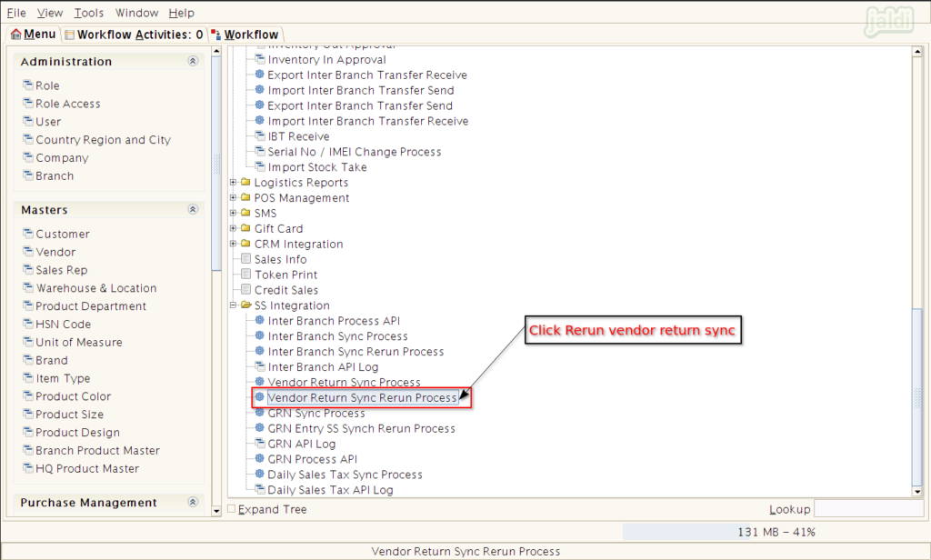
Task: Open HQ Product Master from Masters list
Action: point(87,468)
